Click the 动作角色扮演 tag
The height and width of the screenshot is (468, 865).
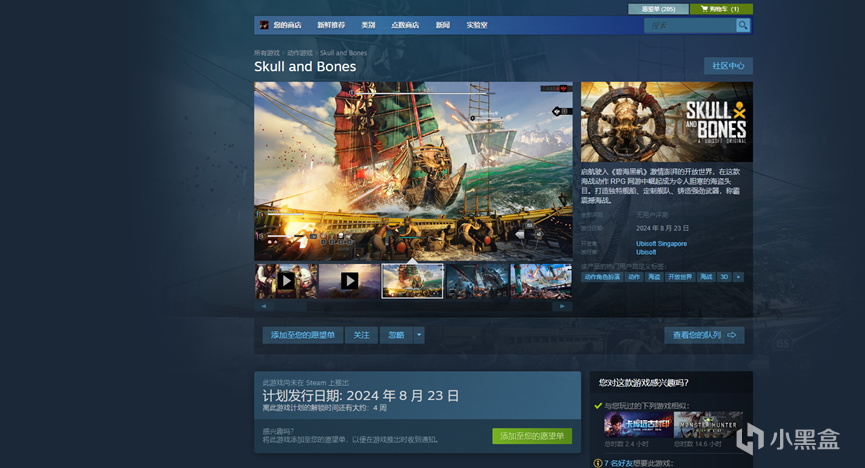pyautogui.click(x=602, y=277)
